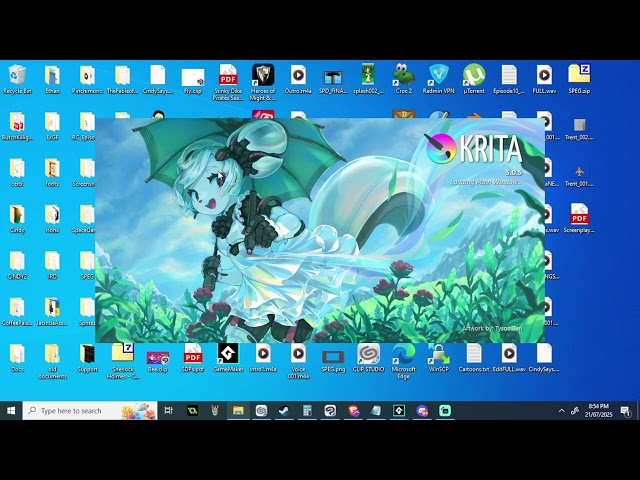Select the CLIP STUDIO desktop shortcut
Screen dimensions: 640x480
click(368, 358)
